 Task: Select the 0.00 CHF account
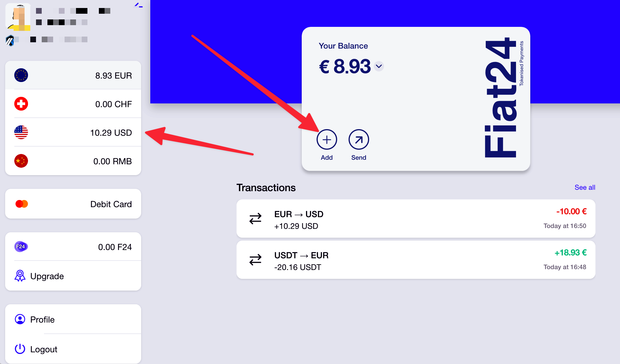tap(73, 104)
